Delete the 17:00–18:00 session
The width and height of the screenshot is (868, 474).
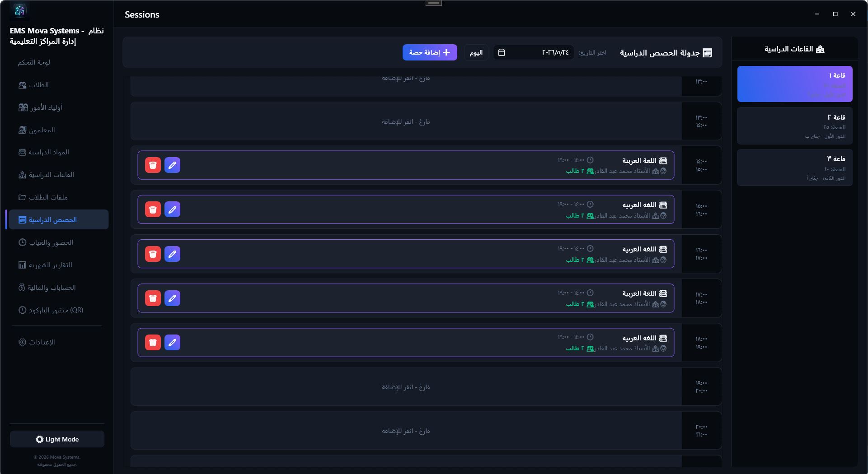click(153, 298)
